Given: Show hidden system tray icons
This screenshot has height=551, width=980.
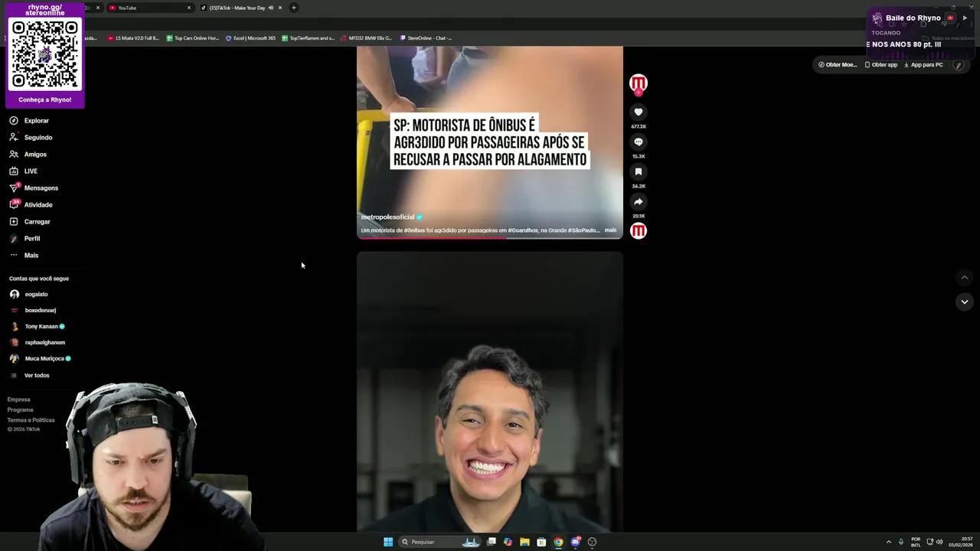Looking at the screenshot, I should [889, 542].
